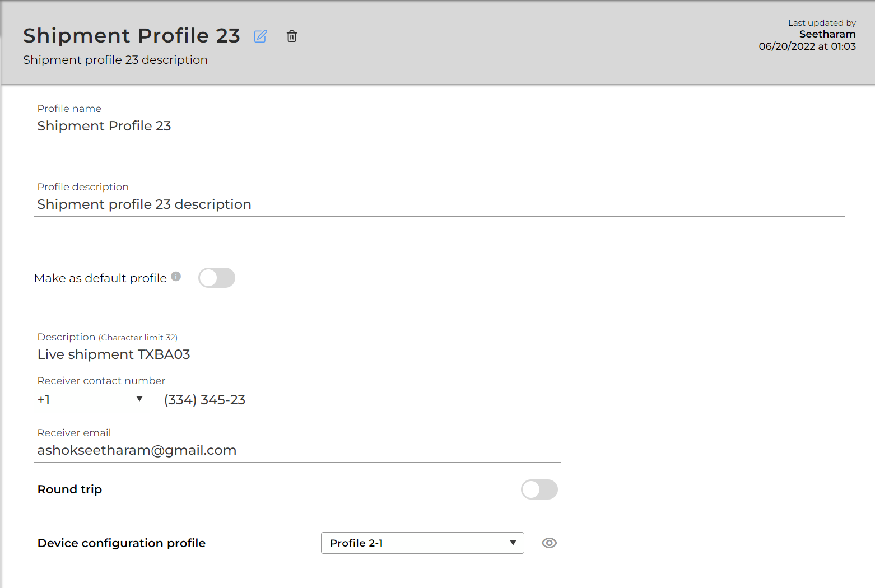Click the info icon next to default profile
Viewport: 875px width, 588px height.
coord(176,276)
